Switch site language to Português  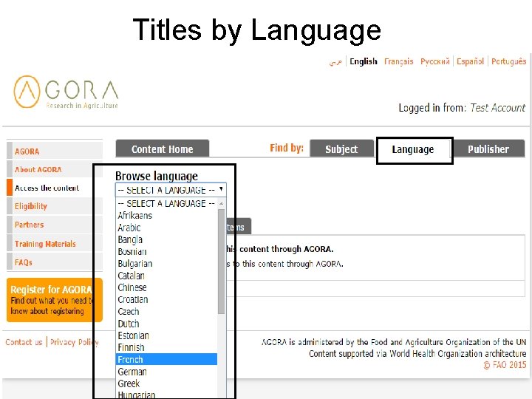pyautogui.click(x=508, y=61)
